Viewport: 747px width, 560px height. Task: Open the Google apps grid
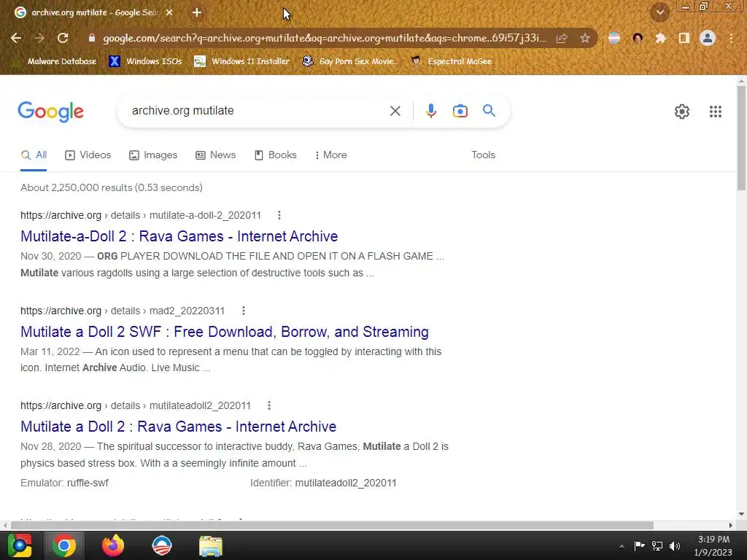[715, 112]
